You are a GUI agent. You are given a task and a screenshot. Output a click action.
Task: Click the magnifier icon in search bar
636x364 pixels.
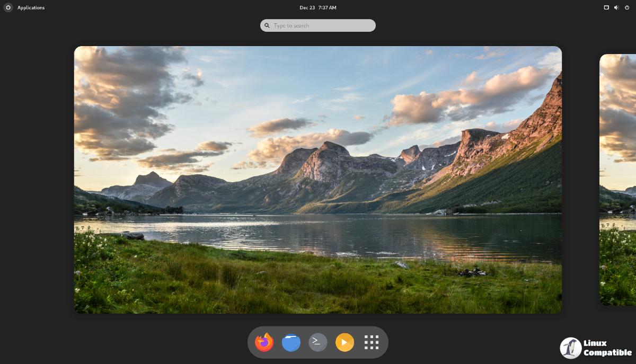tap(267, 25)
